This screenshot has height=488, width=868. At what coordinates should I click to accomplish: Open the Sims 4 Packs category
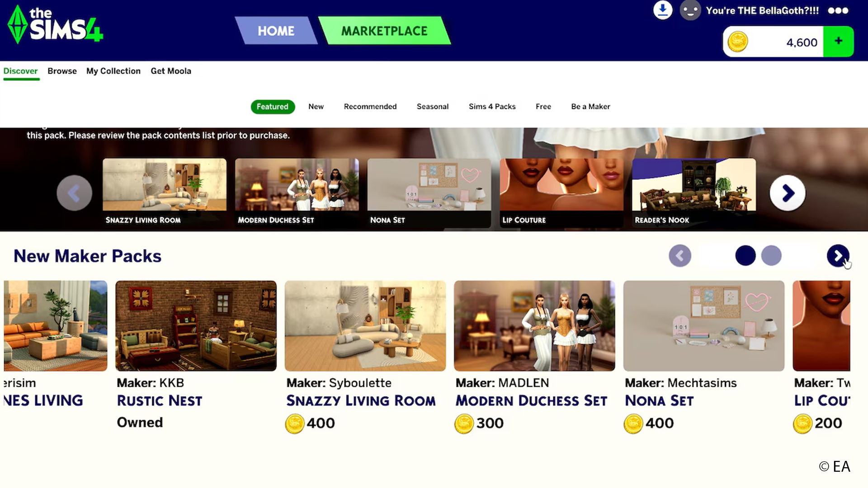click(492, 107)
